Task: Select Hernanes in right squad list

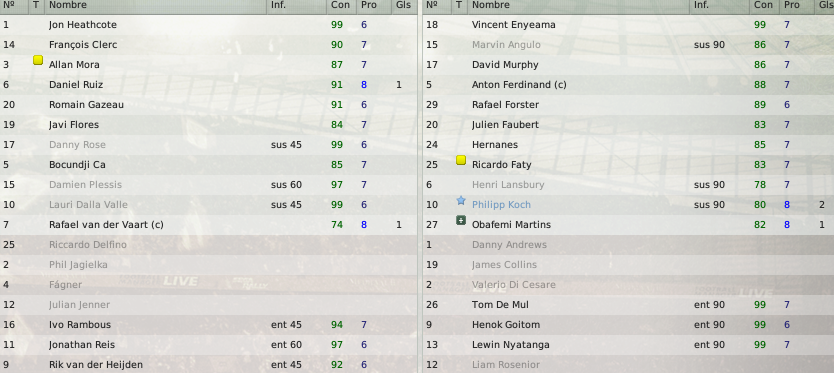Action: pos(629,145)
